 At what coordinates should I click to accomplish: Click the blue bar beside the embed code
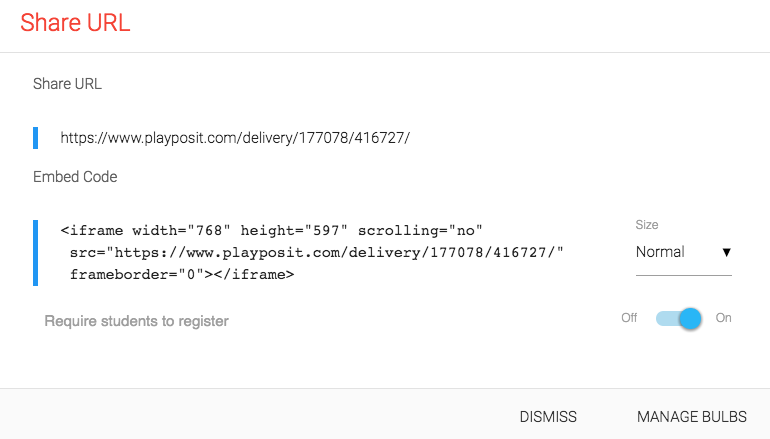pos(36,252)
